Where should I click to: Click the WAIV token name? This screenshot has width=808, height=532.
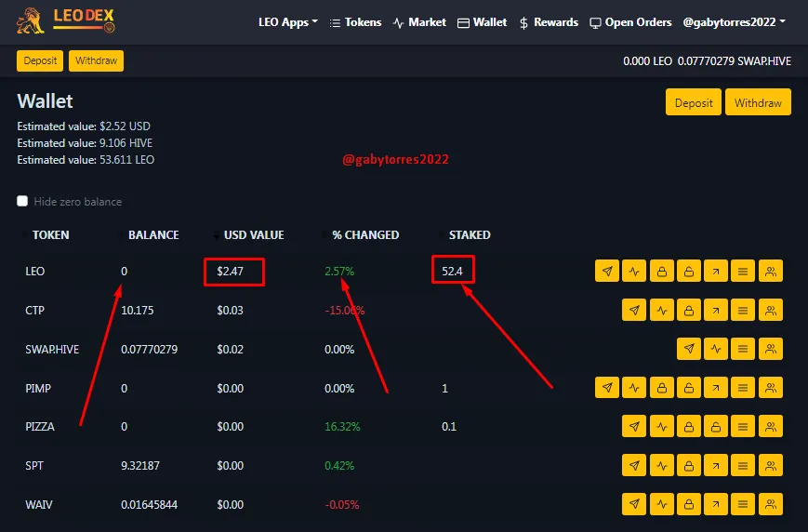[39, 505]
